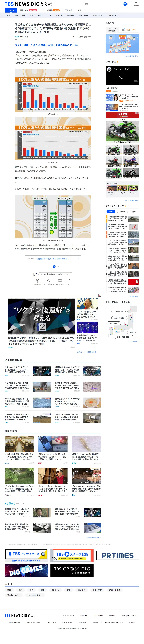
Task: Click ranking もっと見る link
Action: (134, 296)
